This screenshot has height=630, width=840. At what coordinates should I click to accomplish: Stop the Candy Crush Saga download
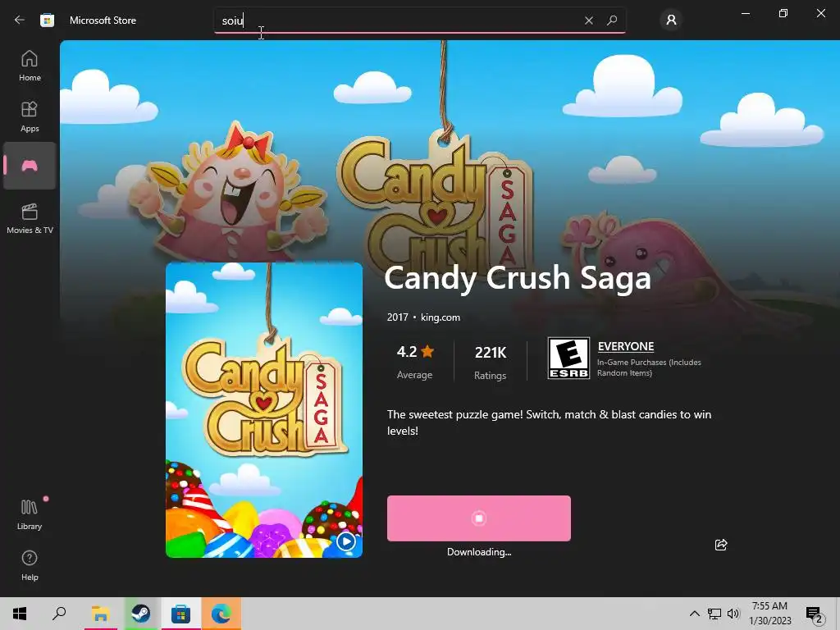point(479,518)
